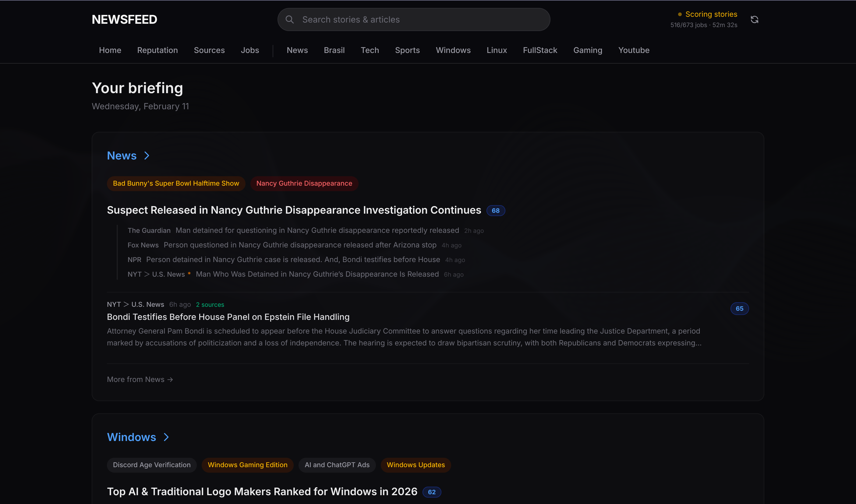This screenshot has height=504, width=856.
Task: Select the Nancy Guthrie Disappearance topic tag
Action: tap(304, 184)
